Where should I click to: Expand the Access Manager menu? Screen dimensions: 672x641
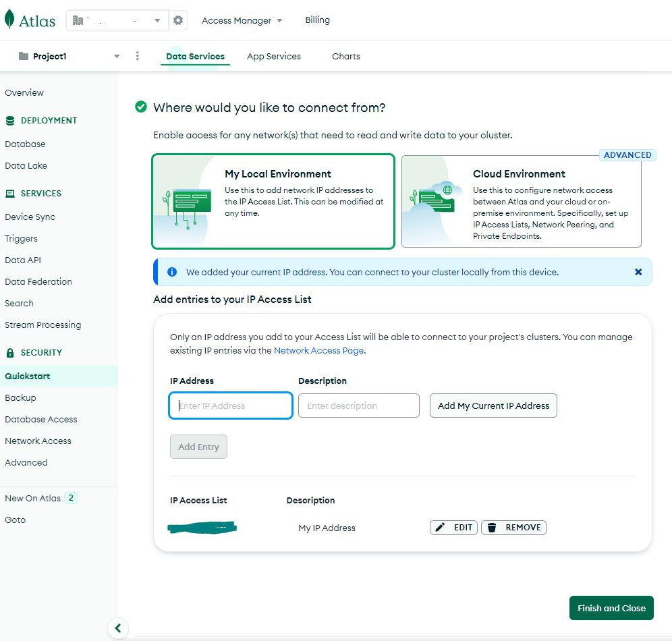[242, 20]
